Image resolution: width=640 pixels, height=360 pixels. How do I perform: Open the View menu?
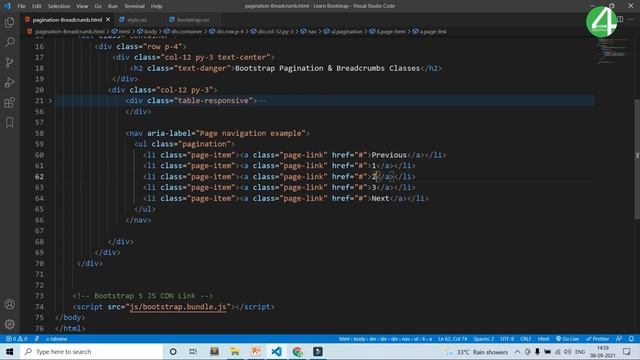[x=82, y=6]
